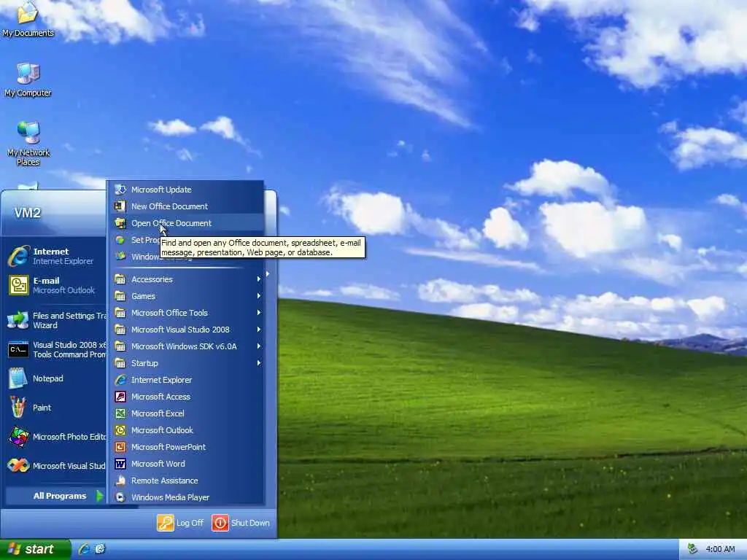Click the Microsoft Visual Studio infinity icon

click(x=18, y=465)
